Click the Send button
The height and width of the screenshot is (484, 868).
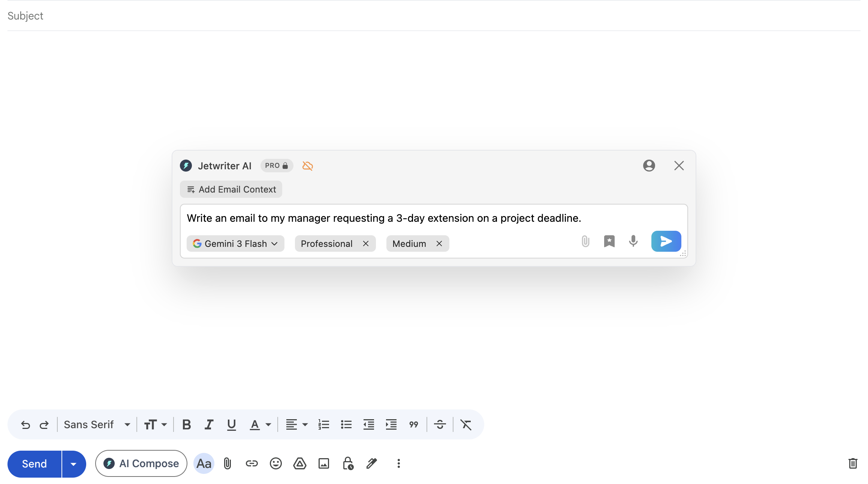[34, 464]
